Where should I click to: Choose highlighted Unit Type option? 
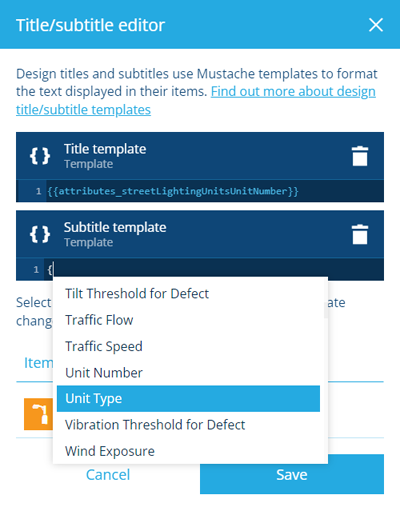pyautogui.click(x=188, y=399)
